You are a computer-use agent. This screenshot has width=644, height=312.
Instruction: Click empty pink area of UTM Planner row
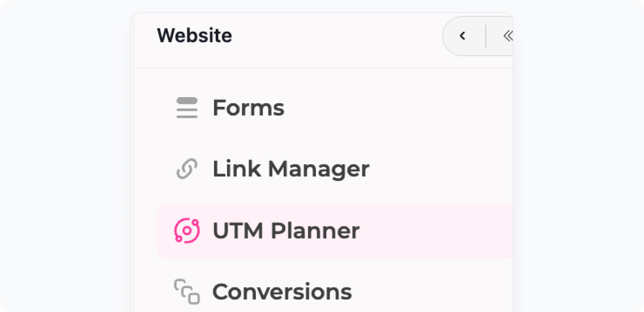click(x=435, y=231)
